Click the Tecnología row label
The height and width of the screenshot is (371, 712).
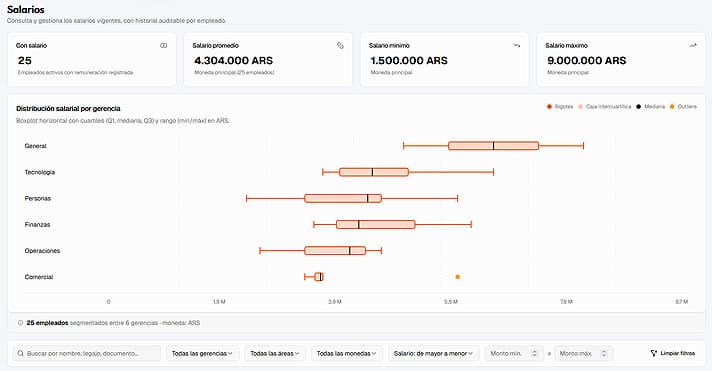coord(40,172)
